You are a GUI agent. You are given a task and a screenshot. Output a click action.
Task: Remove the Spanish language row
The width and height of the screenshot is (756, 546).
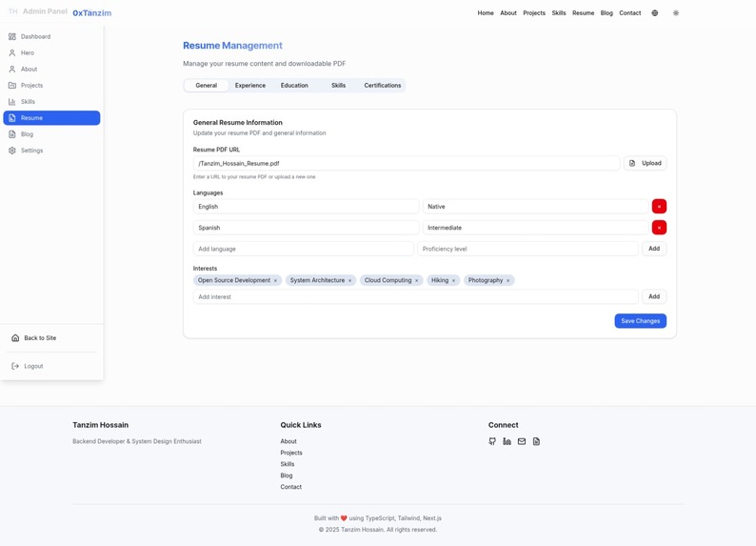tap(659, 228)
